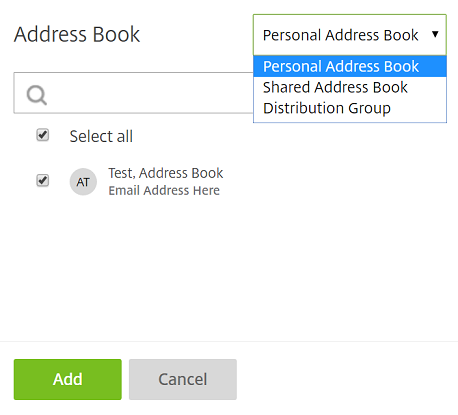The width and height of the screenshot is (458, 415).
Task: Click the Select all label text
Action: coord(101,136)
